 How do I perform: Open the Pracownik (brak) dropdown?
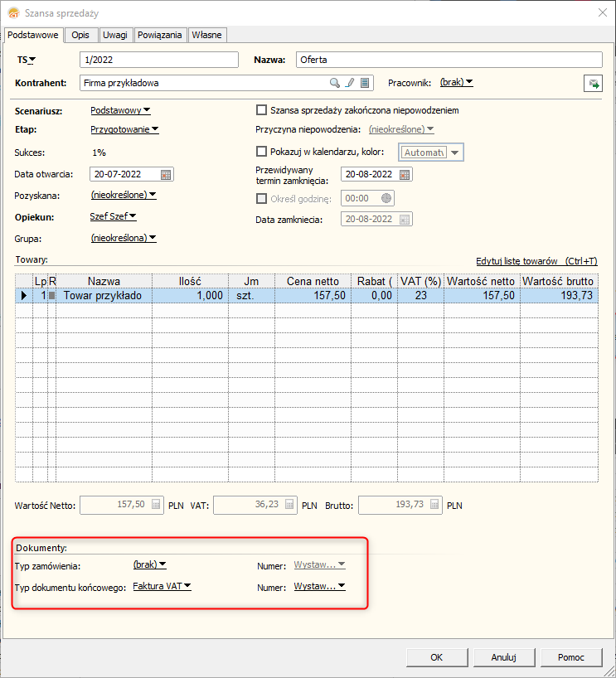(x=456, y=82)
